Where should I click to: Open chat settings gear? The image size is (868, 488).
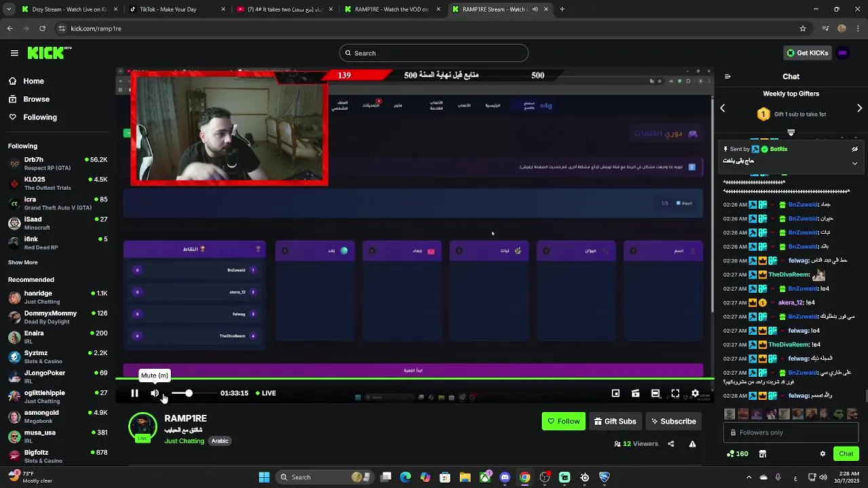tap(823, 453)
